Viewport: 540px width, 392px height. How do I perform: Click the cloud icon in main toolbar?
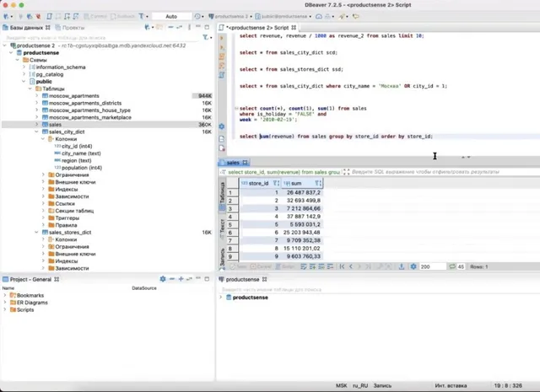(319, 16)
